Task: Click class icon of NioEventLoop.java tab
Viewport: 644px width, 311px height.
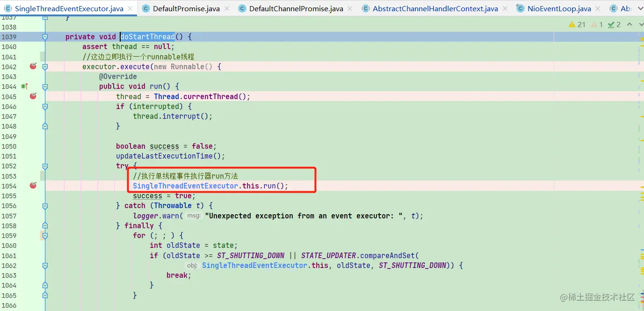Action: (x=520, y=9)
